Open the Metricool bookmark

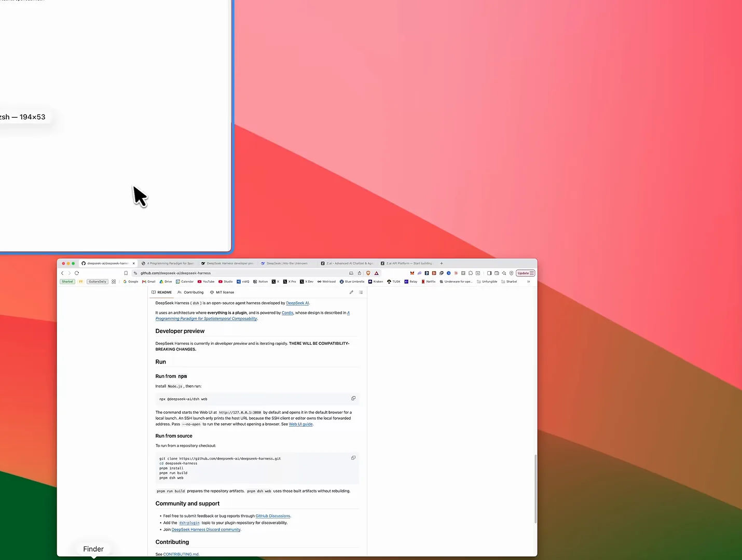[327, 282]
